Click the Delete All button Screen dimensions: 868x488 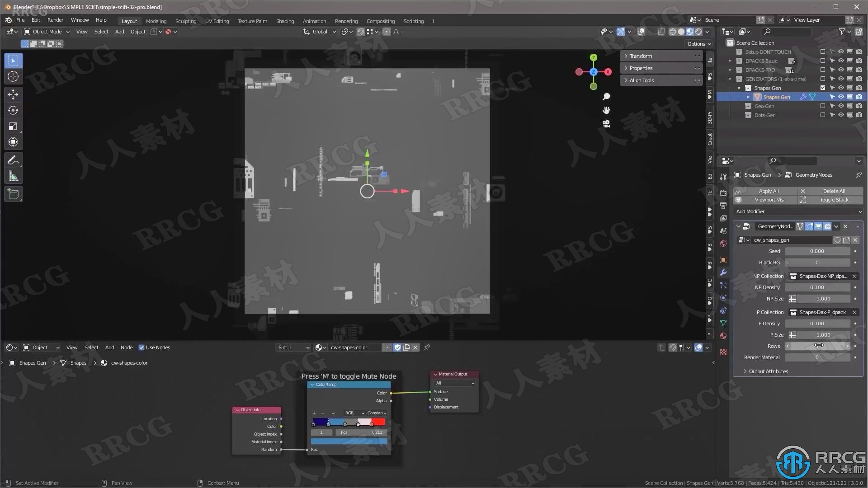(830, 191)
